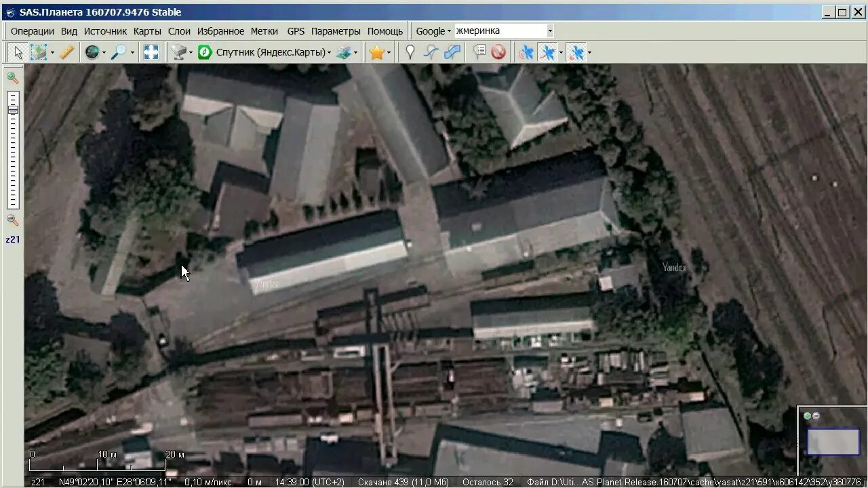Viewport: 868px width, 488px height.
Task: Open the GPS centering dropdown arrow
Action: 589,52
